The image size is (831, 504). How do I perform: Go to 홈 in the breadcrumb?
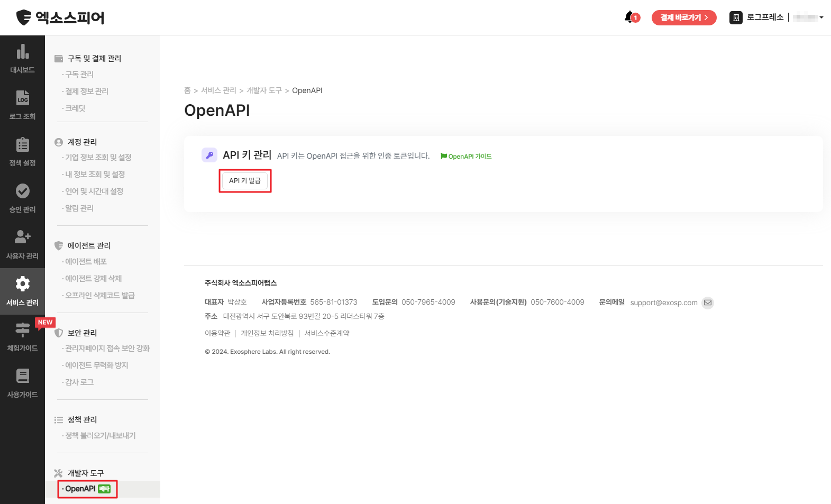[x=187, y=90]
